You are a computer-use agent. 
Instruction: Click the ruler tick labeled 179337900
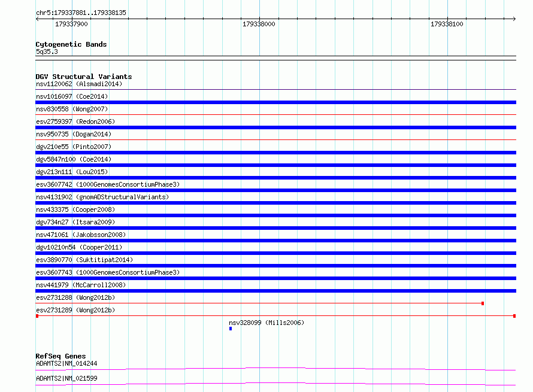click(71, 24)
